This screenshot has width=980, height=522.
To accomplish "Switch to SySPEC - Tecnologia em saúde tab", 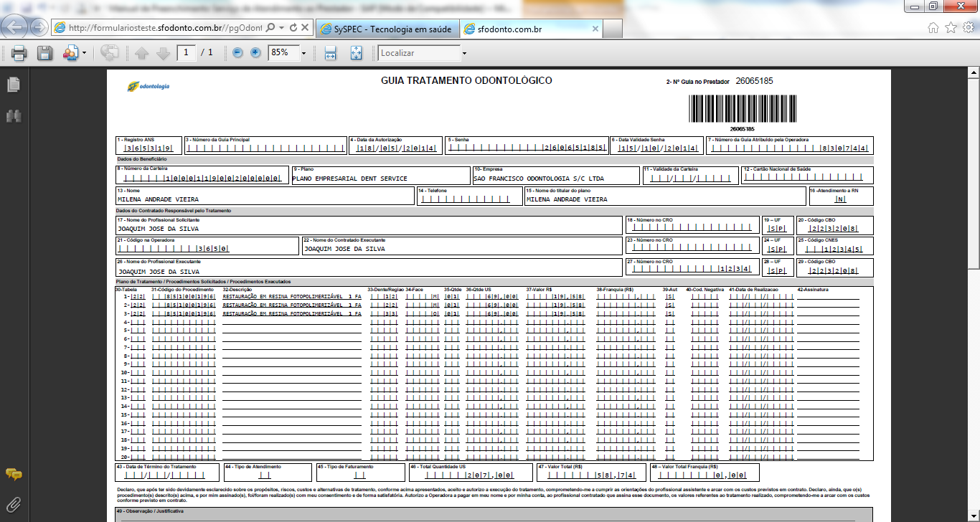I will click(x=386, y=29).
